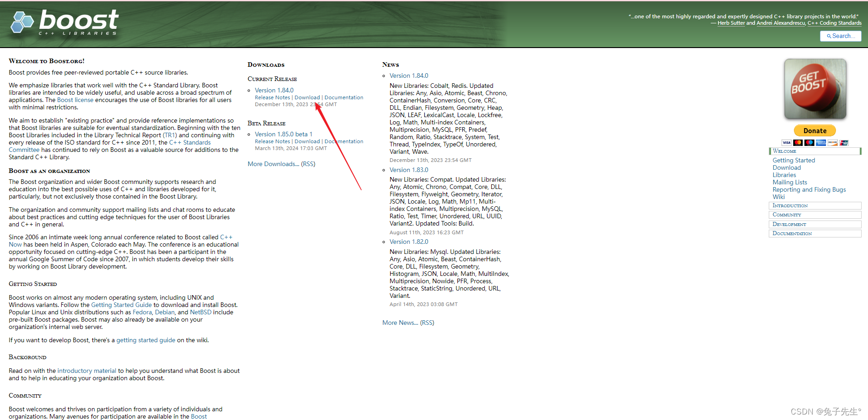Click the Get Boost red button image
Screen dimensions: 868x420
[815, 89]
